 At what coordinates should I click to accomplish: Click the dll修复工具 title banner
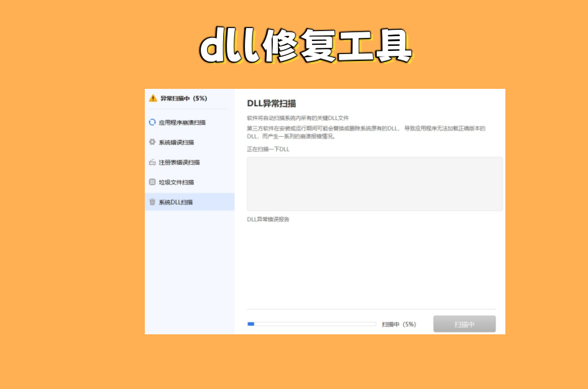(306, 46)
